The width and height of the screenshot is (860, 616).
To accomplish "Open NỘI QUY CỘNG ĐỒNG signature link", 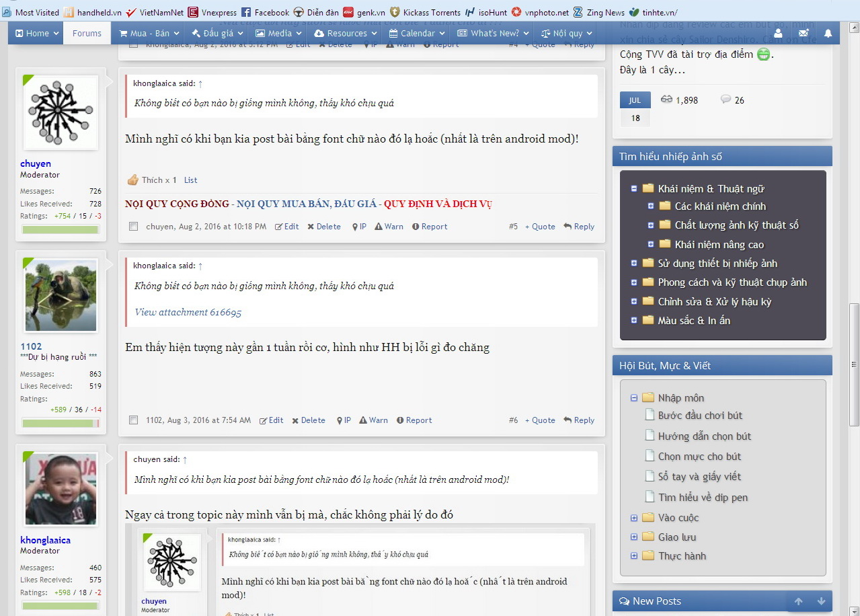I will [178, 204].
